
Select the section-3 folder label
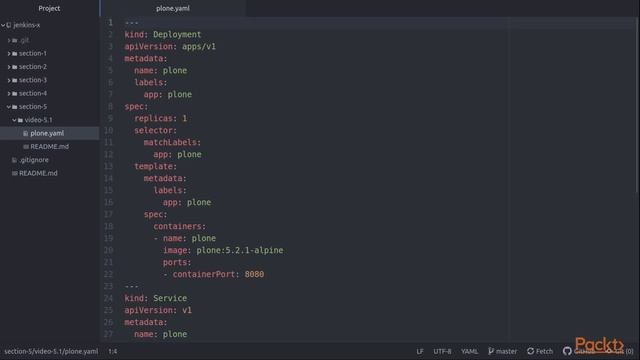(x=33, y=80)
